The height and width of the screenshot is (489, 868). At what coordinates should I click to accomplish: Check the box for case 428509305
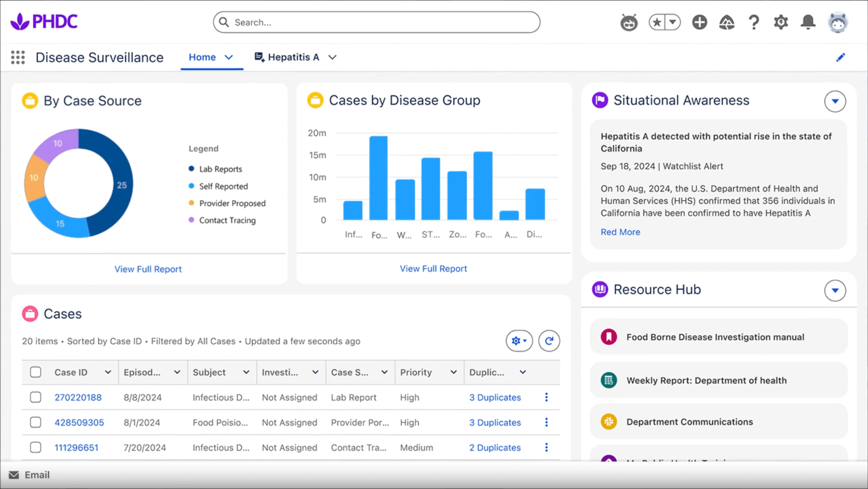(35, 422)
